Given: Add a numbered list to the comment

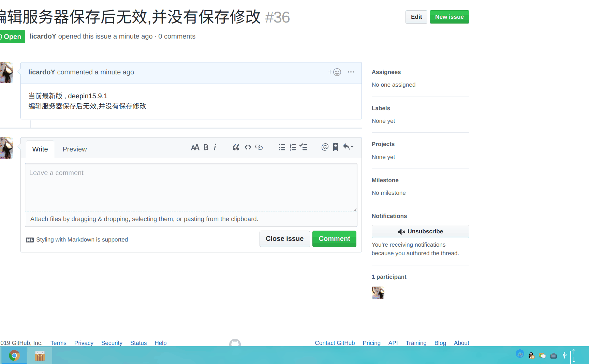Looking at the screenshot, I should point(293,147).
